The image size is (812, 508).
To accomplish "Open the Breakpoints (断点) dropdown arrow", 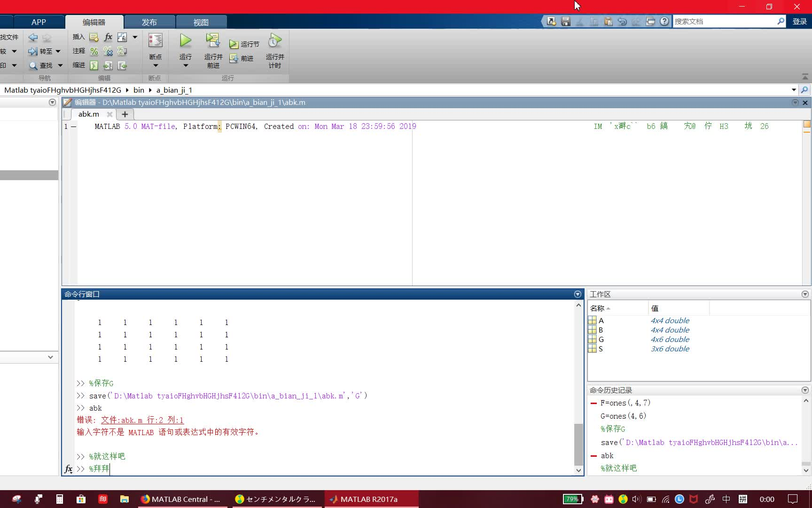I will 156,65.
